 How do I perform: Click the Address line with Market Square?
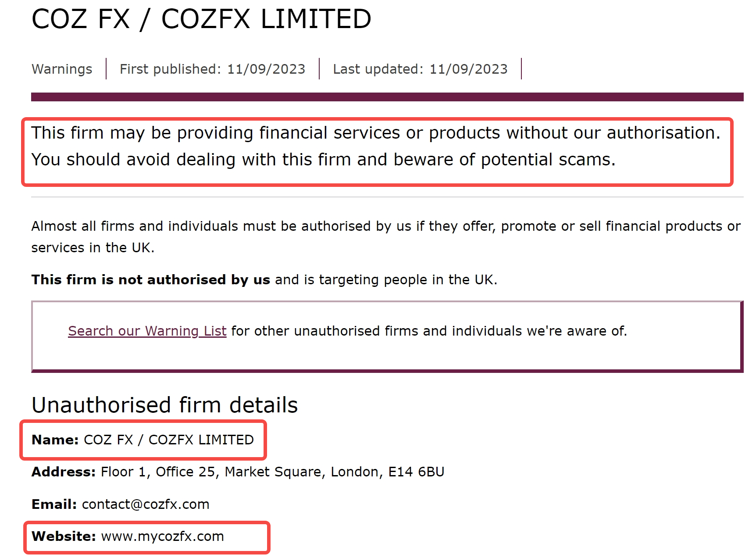[238, 472]
